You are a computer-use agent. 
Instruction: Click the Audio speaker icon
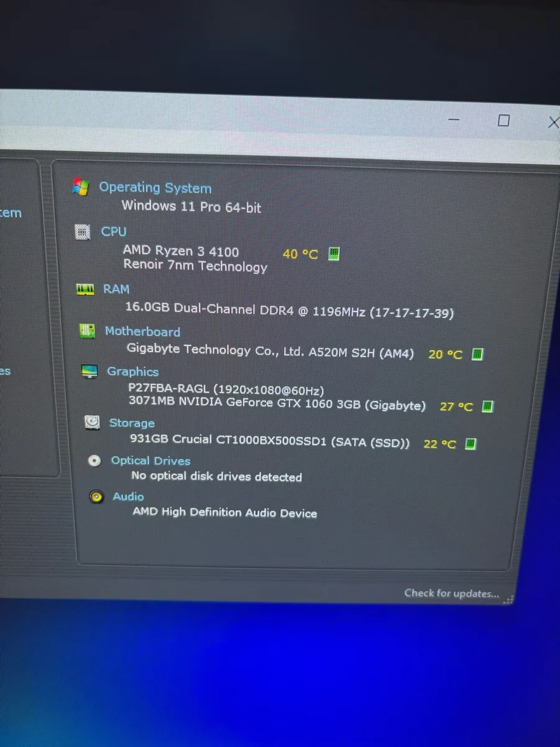click(x=96, y=497)
